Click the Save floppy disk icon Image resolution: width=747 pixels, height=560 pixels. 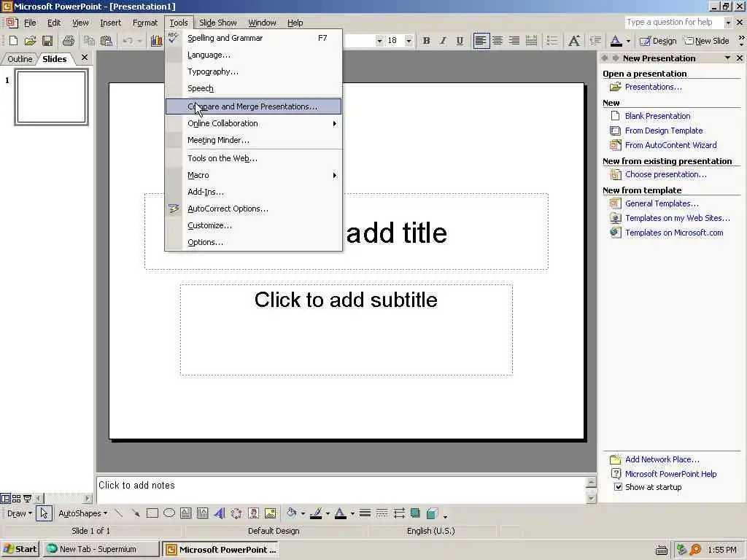point(47,41)
